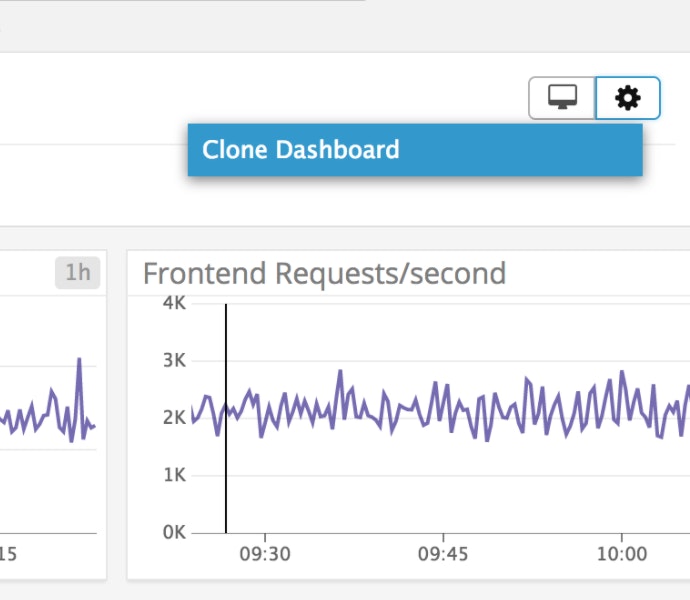
Task: Click the 09:45 time axis label
Action: tap(444, 554)
